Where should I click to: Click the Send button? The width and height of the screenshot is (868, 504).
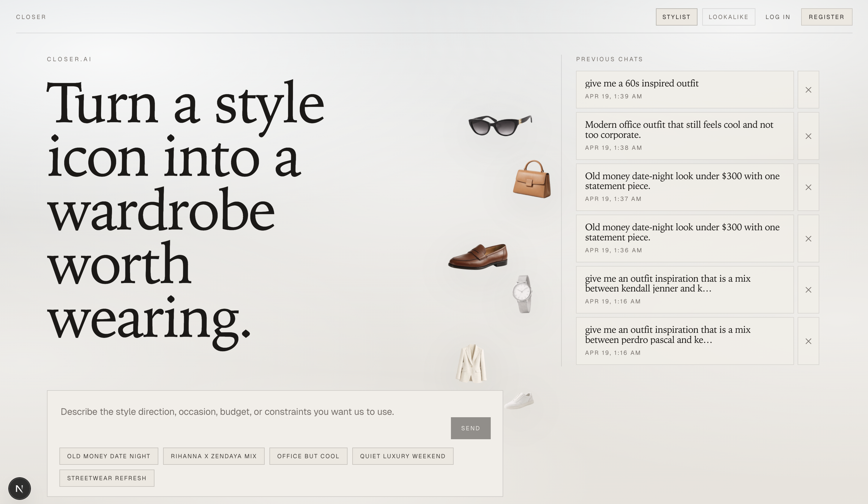pyautogui.click(x=471, y=428)
